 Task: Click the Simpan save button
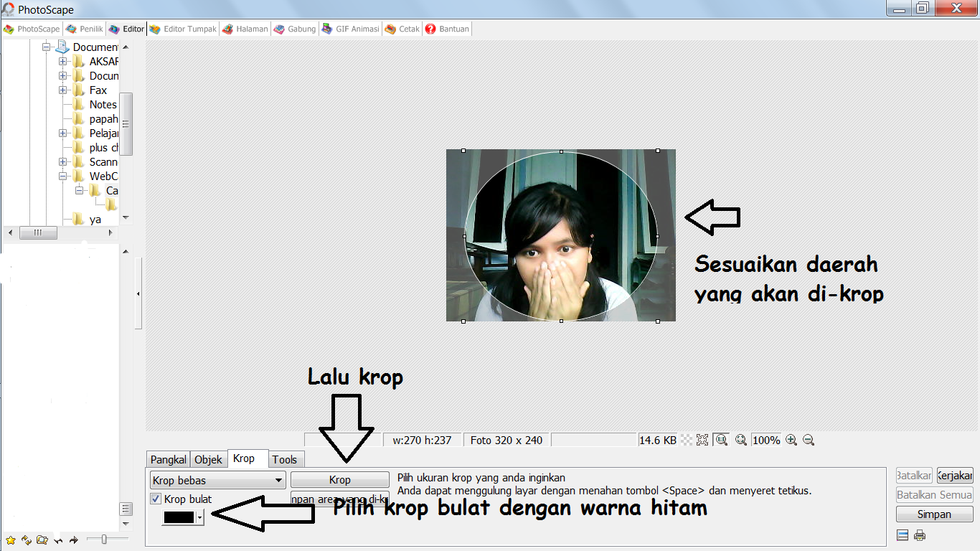(934, 514)
